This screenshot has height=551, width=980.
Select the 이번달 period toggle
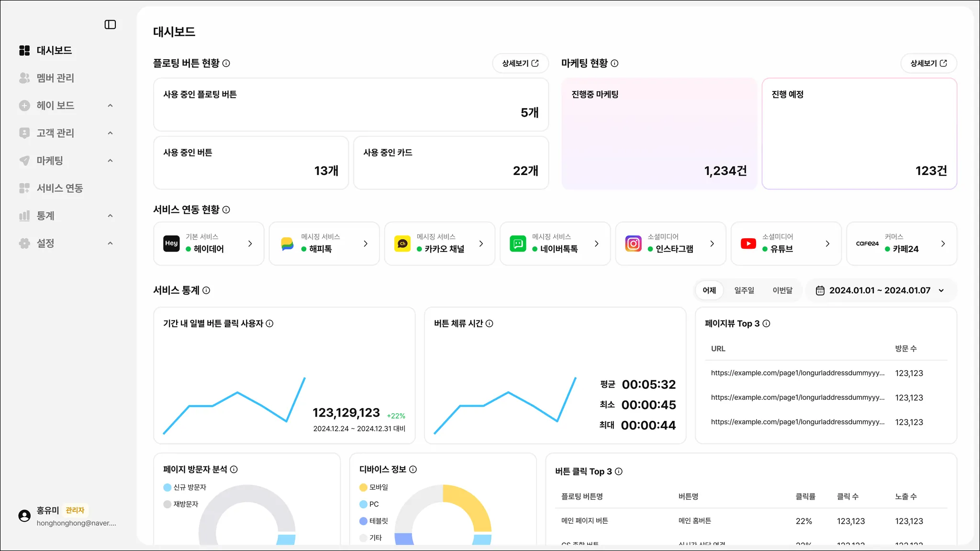point(782,290)
